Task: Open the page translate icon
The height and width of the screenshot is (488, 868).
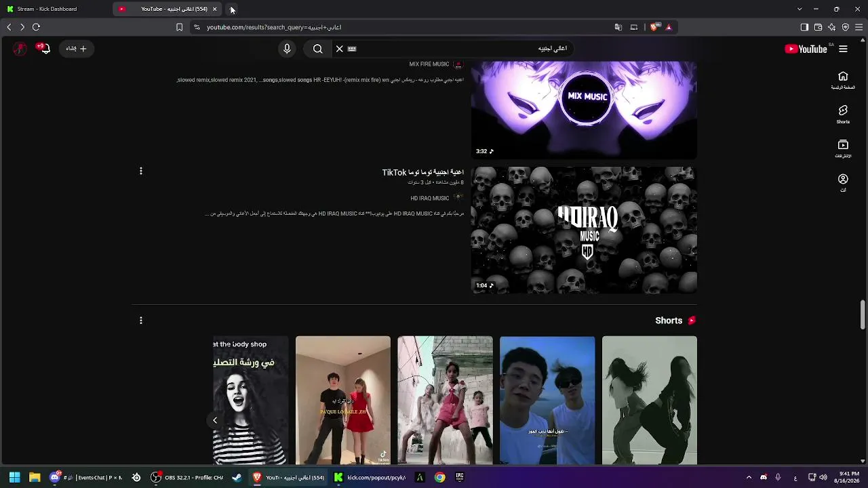Action: 618,27
